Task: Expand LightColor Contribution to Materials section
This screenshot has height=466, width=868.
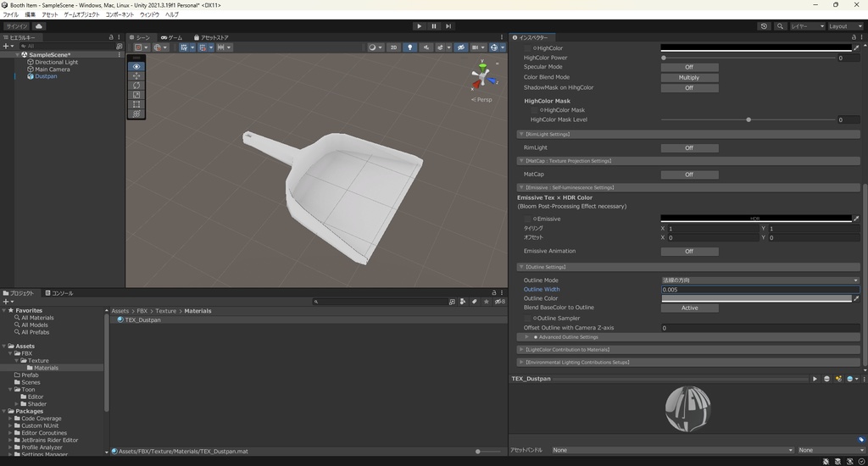Action: [x=521, y=350]
